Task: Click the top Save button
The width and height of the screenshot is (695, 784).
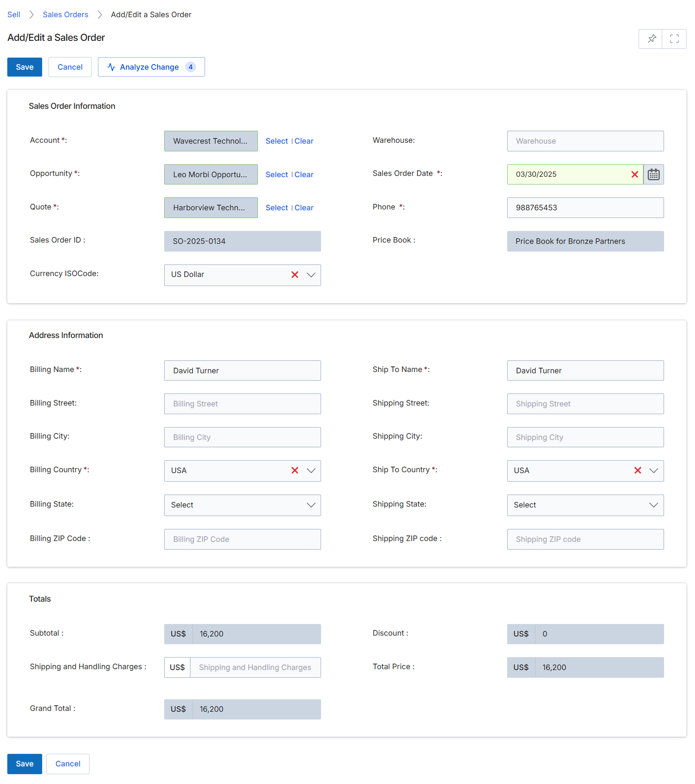Action: click(x=24, y=67)
